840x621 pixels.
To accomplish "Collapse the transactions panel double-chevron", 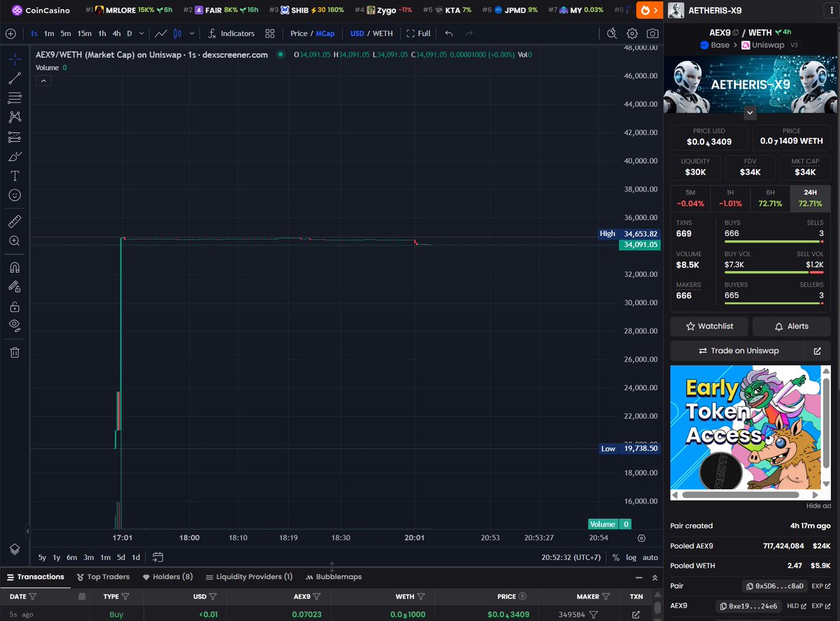I will point(654,578).
